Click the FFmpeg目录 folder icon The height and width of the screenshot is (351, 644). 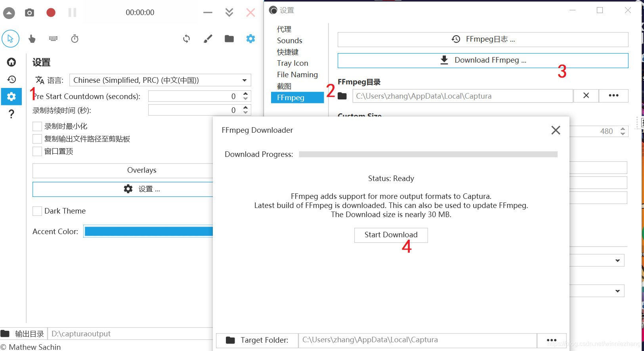pyautogui.click(x=342, y=96)
